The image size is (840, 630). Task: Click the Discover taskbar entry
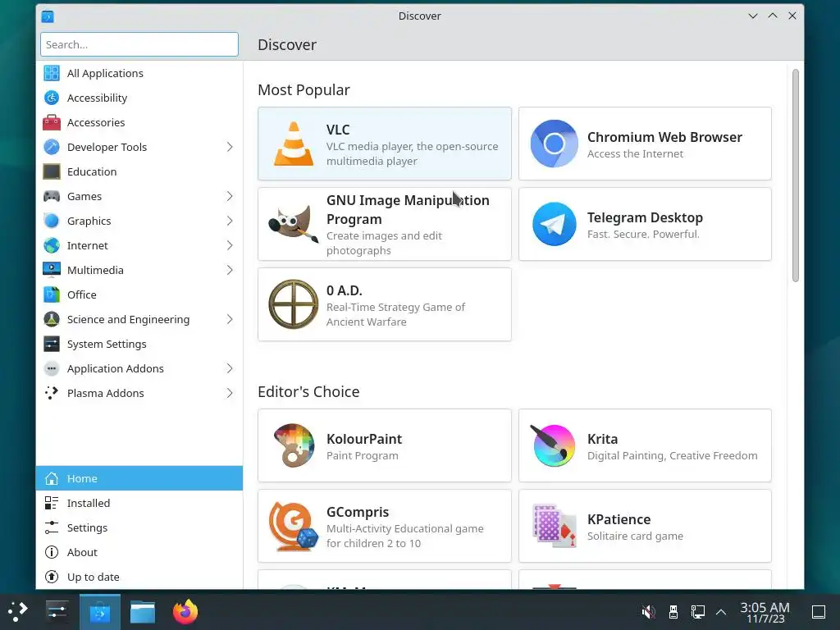pyautogui.click(x=99, y=612)
